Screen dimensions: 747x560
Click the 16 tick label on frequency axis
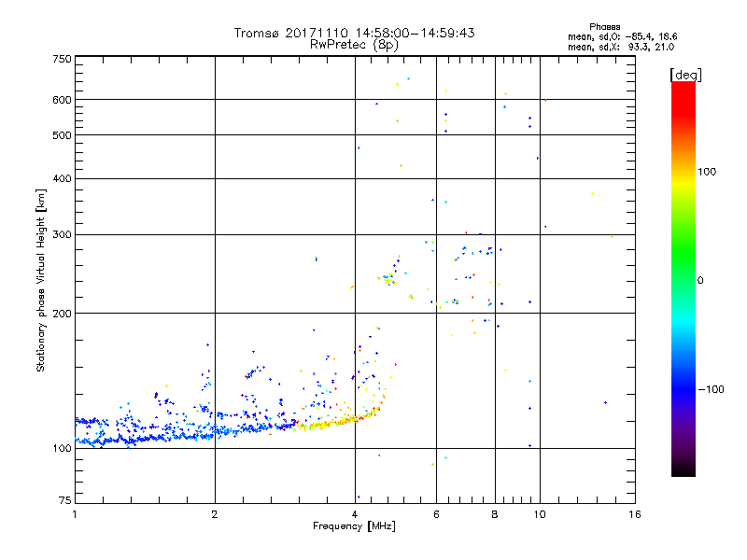(635, 514)
